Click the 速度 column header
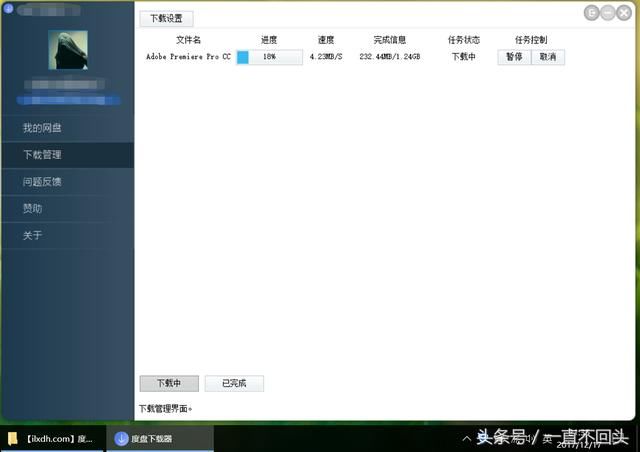 (x=326, y=40)
